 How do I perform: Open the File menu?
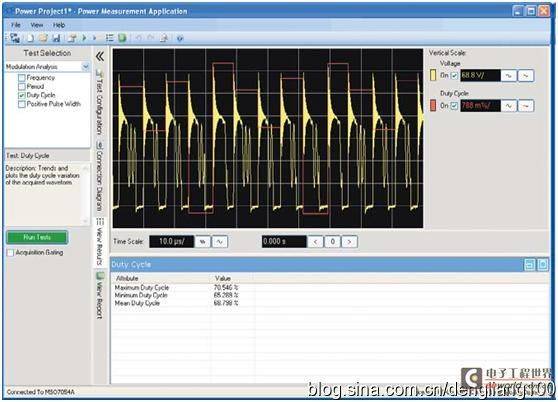tap(16, 25)
